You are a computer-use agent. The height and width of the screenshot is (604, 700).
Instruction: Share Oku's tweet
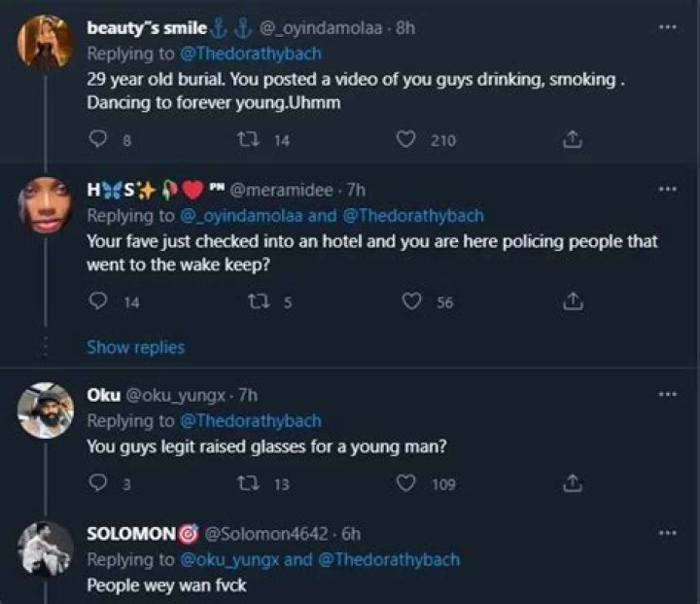pos(574,482)
